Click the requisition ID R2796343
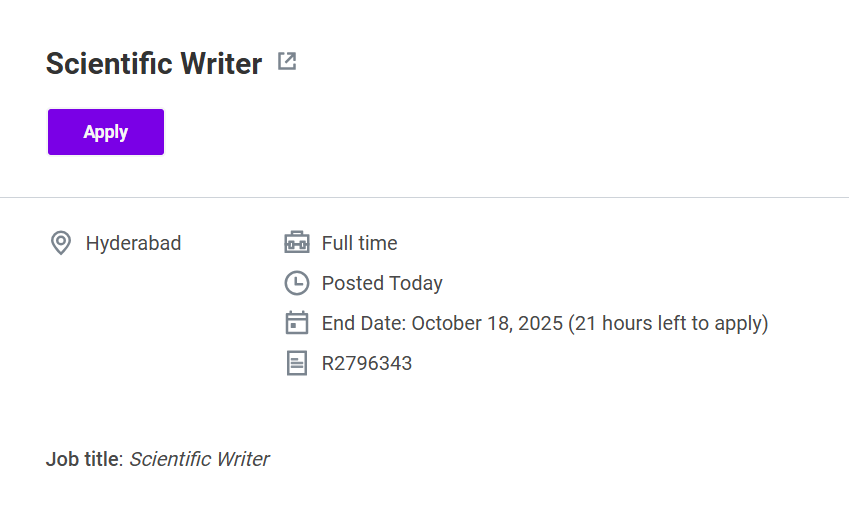Image resolution: width=849 pixels, height=519 pixels. tap(366, 363)
